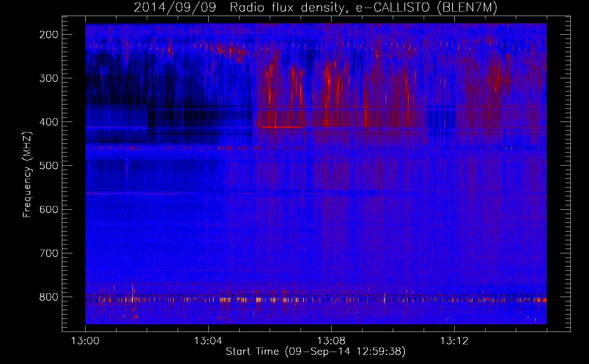Click the bright red horizontal line near 410 MHz

point(281,127)
